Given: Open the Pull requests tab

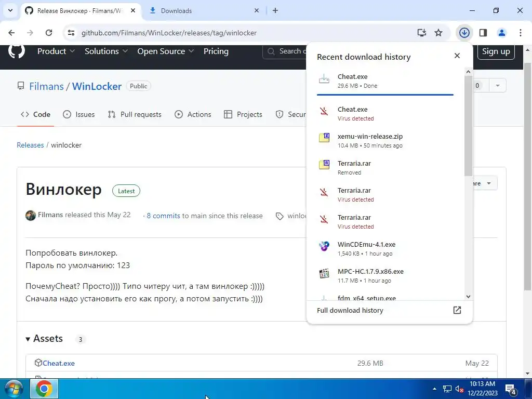Looking at the screenshot, I should (135, 114).
